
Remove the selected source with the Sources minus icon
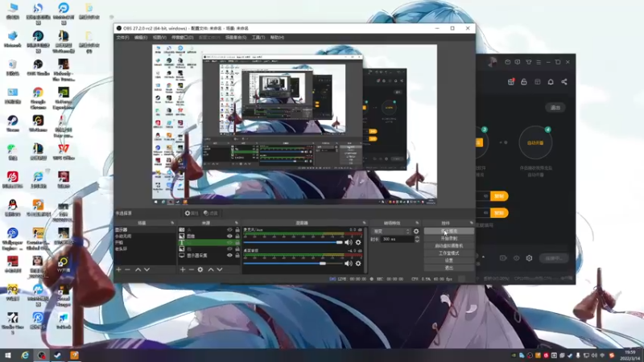(x=192, y=269)
